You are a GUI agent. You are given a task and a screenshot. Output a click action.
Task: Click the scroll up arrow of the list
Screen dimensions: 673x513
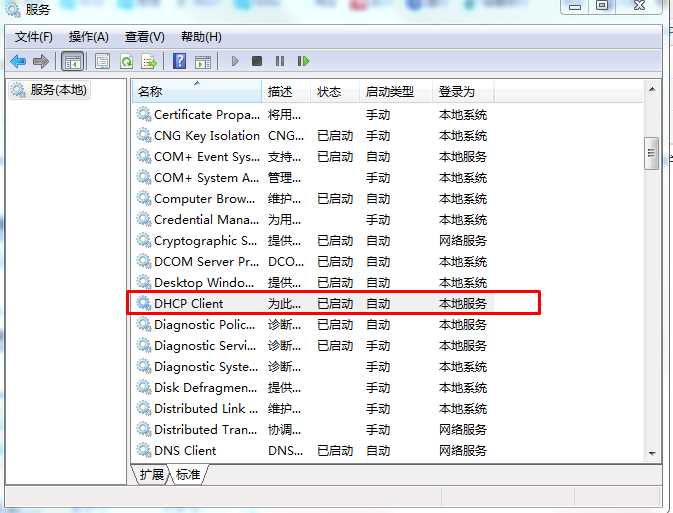click(652, 90)
